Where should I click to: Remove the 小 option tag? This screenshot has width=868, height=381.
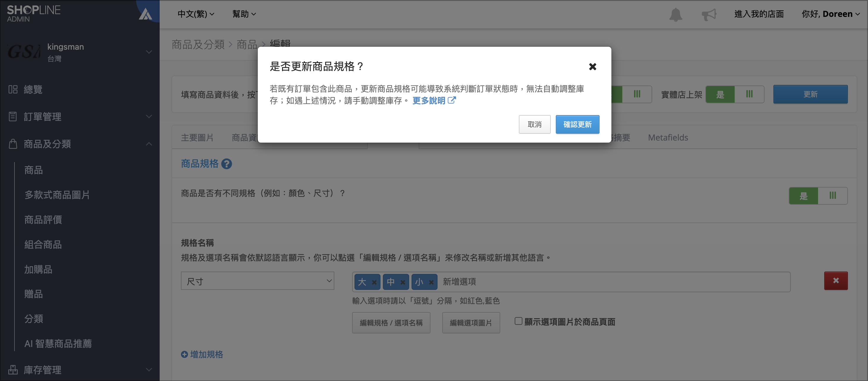[431, 282]
